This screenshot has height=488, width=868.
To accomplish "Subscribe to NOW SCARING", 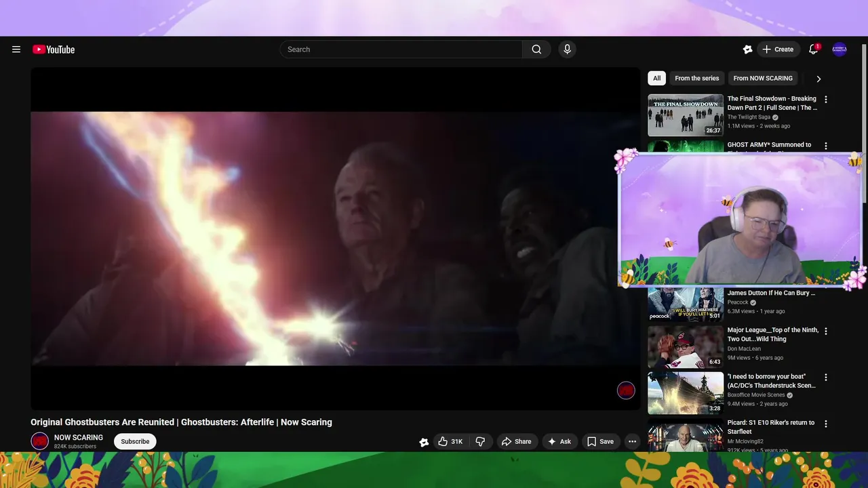I will (135, 441).
